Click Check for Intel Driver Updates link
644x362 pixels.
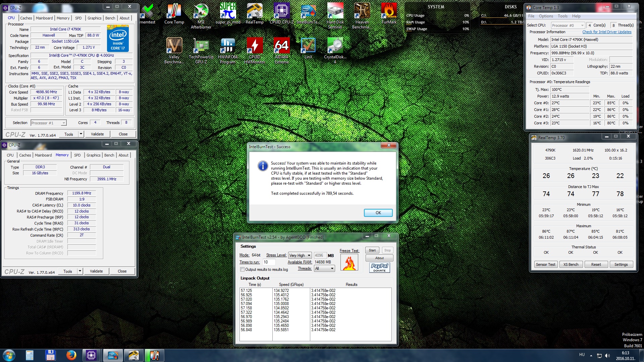click(606, 32)
